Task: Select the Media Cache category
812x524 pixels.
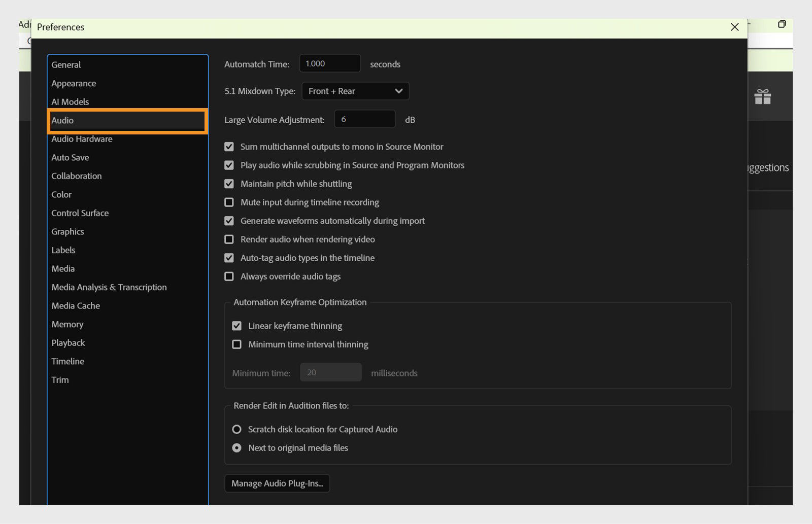Action: point(75,305)
